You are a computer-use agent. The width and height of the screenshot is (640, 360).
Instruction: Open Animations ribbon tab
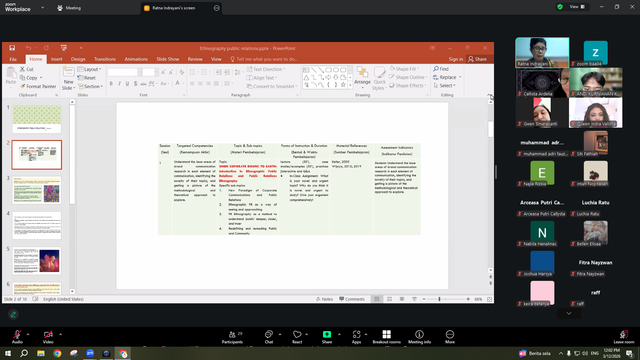click(x=136, y=59)
